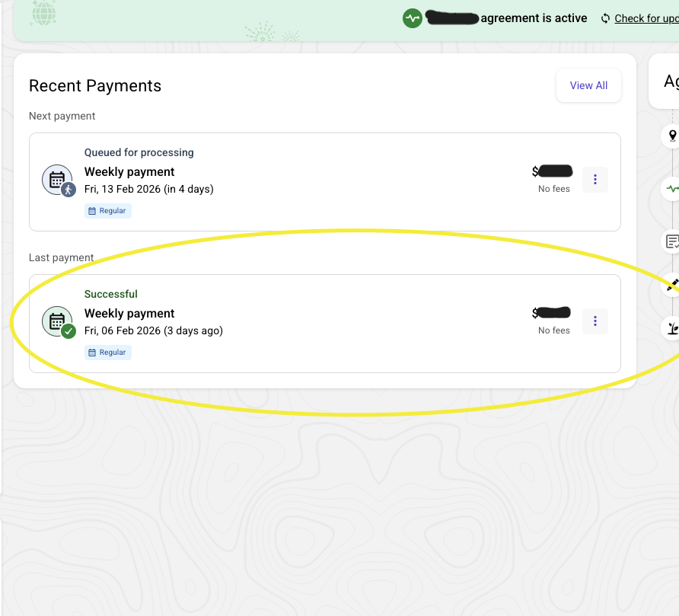Click the Successful status label
The image size is (679, 616).
tap(111, 294)
